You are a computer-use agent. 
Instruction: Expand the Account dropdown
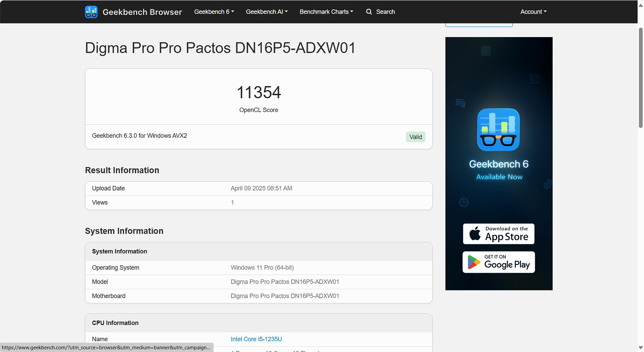coord(533,12)
